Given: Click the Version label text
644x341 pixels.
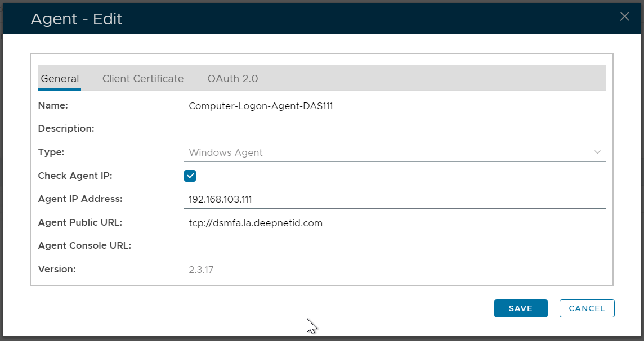Looking at the screenshot, I should coord(57,269).
